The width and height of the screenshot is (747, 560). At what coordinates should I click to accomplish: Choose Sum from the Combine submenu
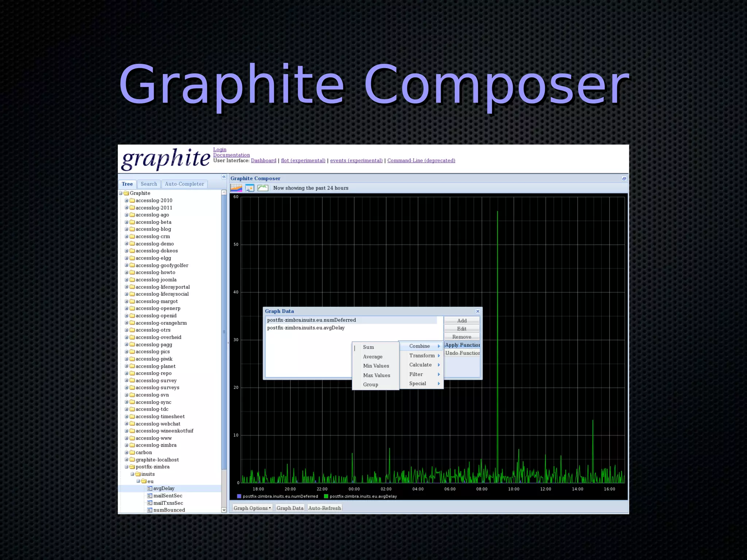(375, 347)
